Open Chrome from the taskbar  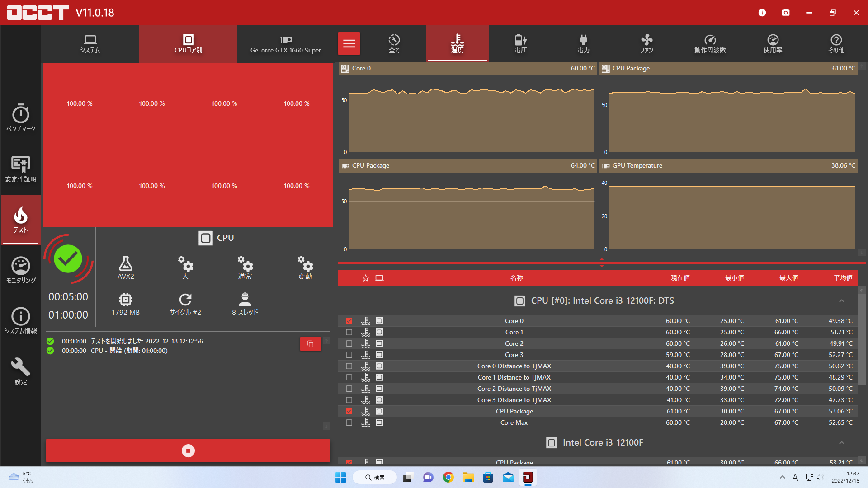448,477
